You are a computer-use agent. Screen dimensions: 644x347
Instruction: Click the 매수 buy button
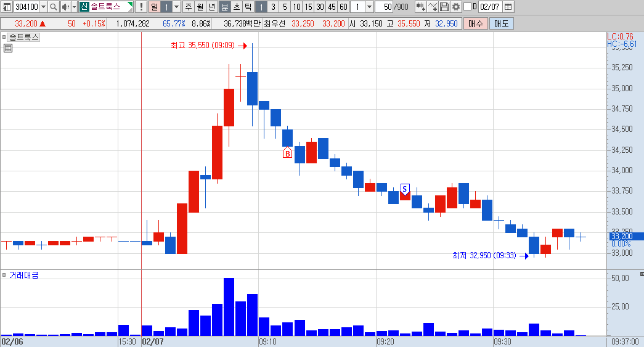[x=476, y=23]
